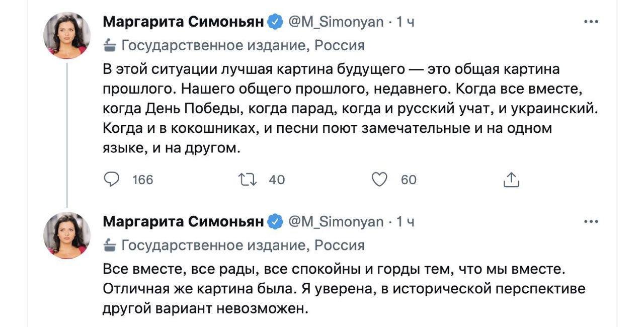Retweet the first tweet via arrows icon
Screen dimensions: 644x327
click(x=250, y=179)
